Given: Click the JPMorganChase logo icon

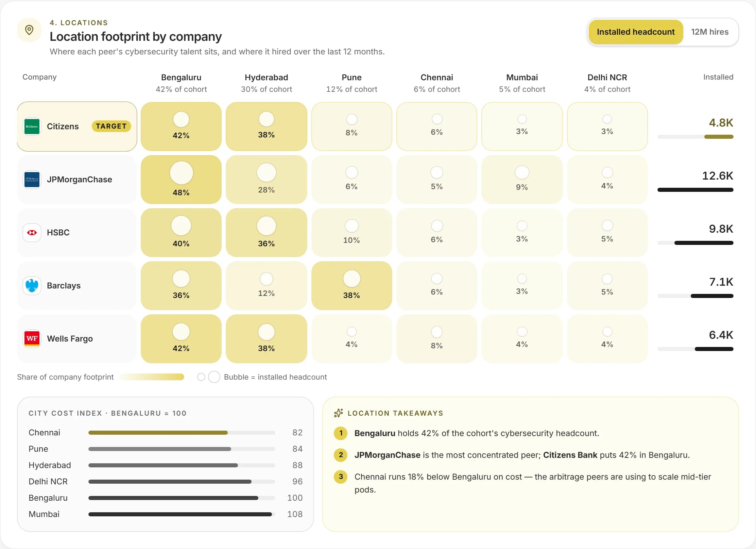Looking at the screenshot, I should (32, 180).
